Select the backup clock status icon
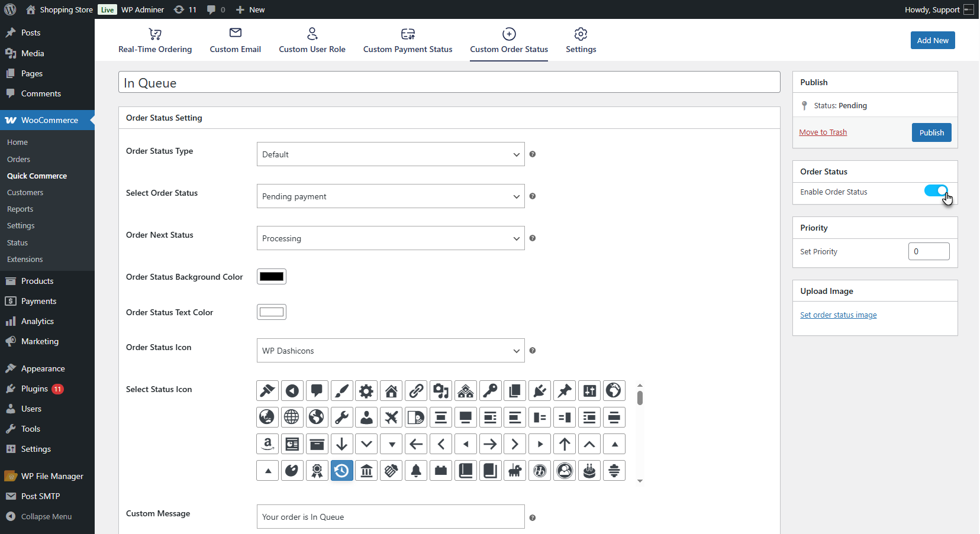The height and width of the screenshot is (534, 980). [x=341, y=471]
